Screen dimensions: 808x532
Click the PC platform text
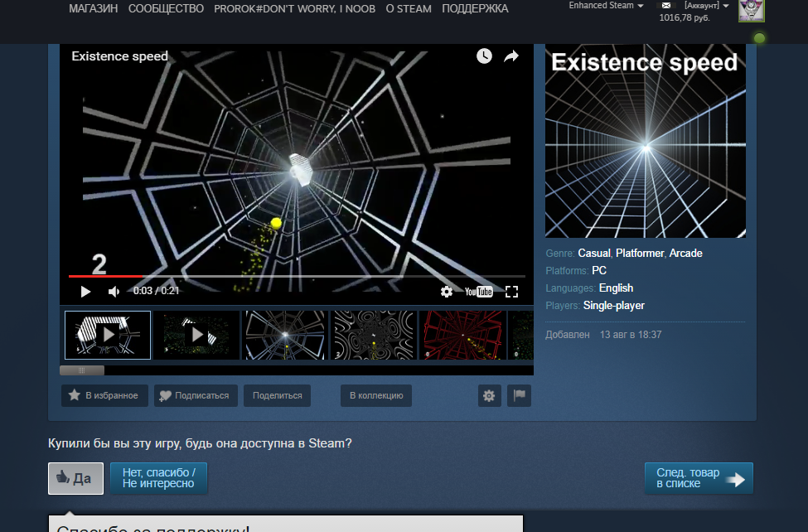click(x=599, y=271)
